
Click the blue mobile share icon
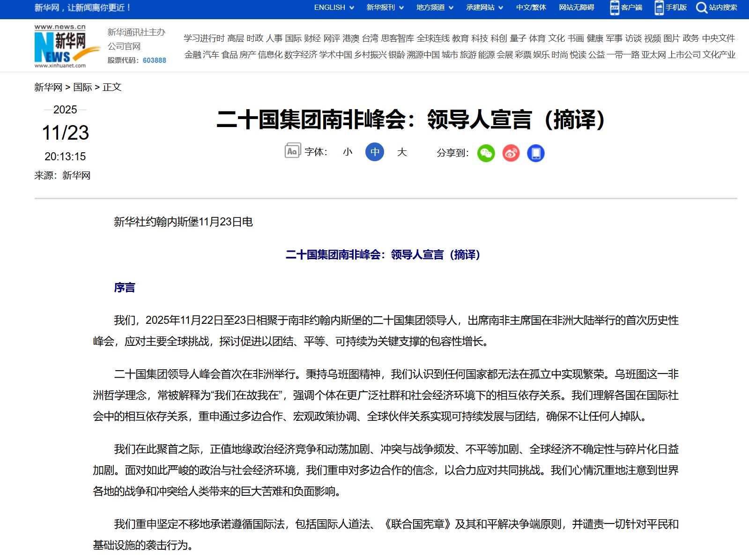coord(536,153)
